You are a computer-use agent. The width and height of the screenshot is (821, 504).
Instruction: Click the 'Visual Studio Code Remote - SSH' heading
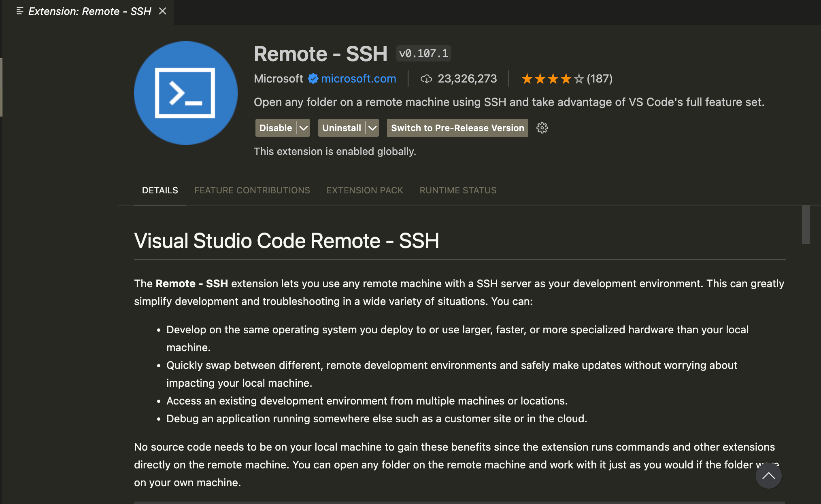(x=287, y=241)
